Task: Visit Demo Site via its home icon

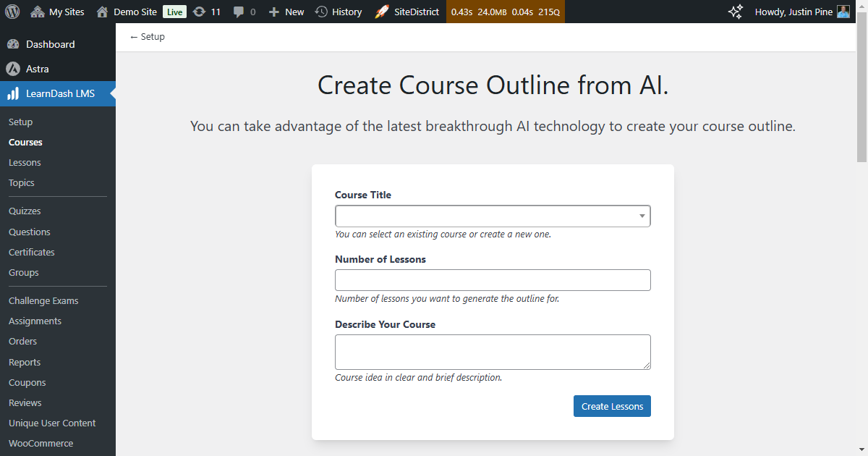Action: [x=102, y=11]
